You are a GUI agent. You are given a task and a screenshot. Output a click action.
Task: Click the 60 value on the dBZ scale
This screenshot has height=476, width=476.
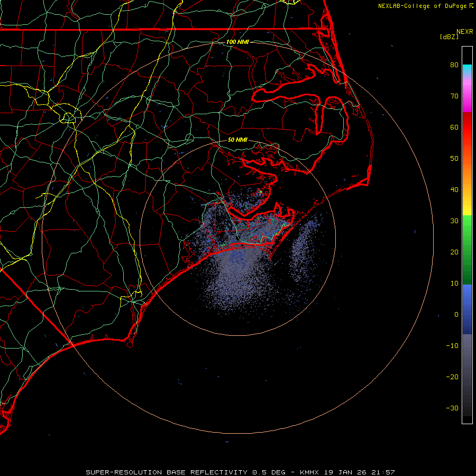tap(454, 127)
